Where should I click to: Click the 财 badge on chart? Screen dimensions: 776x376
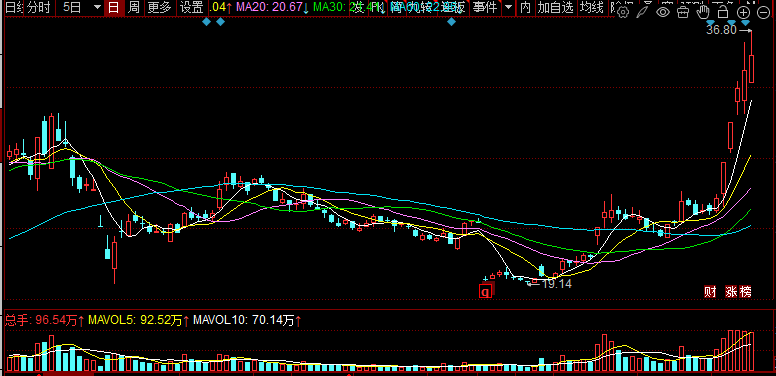pos(710,291)
